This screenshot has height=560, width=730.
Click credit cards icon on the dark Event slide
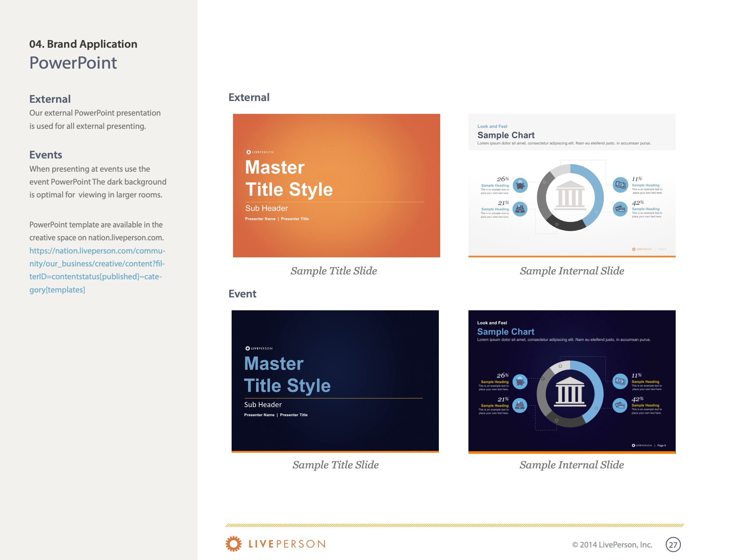point(620,405)
